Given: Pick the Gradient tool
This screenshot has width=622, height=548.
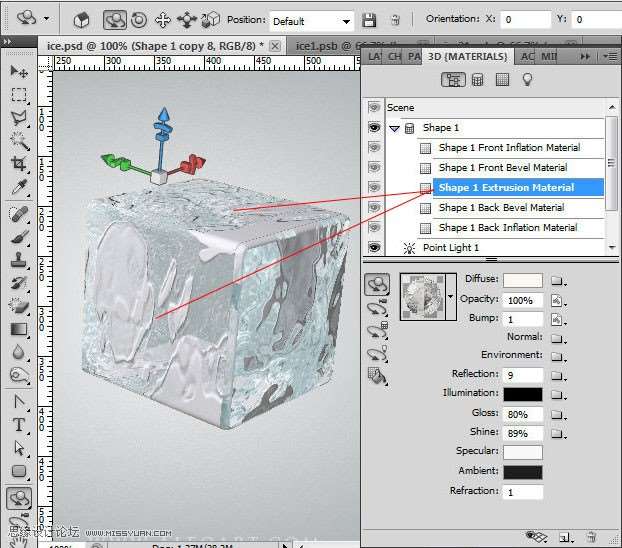Looking at the screenshot, I should 18,329.
